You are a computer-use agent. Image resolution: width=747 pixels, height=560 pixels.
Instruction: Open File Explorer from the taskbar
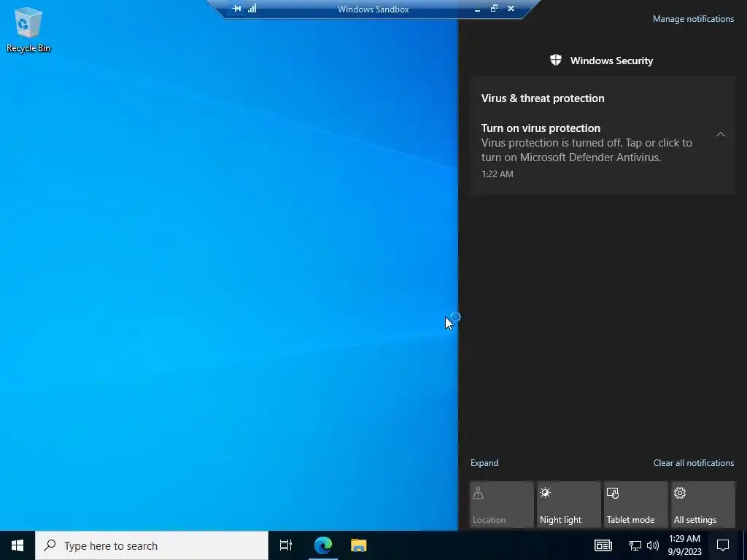(x=358, y=545)
